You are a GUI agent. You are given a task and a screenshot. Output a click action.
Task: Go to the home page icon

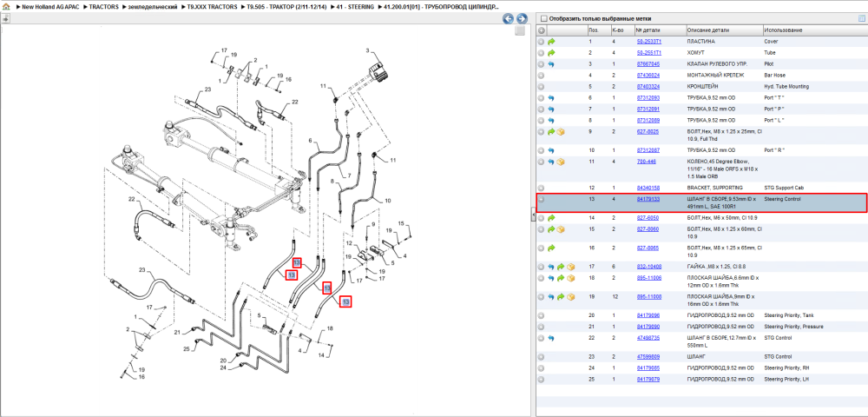click(6, 7)
